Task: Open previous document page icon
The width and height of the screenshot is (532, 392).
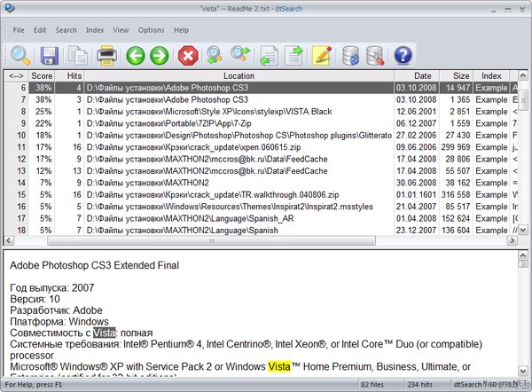Action: point(269,56)
